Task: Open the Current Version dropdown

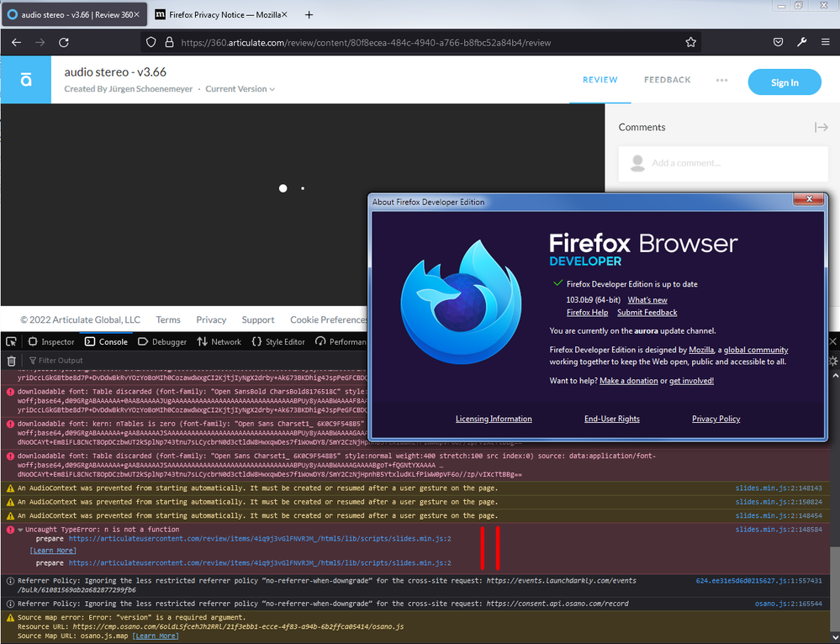Action: 240,89
